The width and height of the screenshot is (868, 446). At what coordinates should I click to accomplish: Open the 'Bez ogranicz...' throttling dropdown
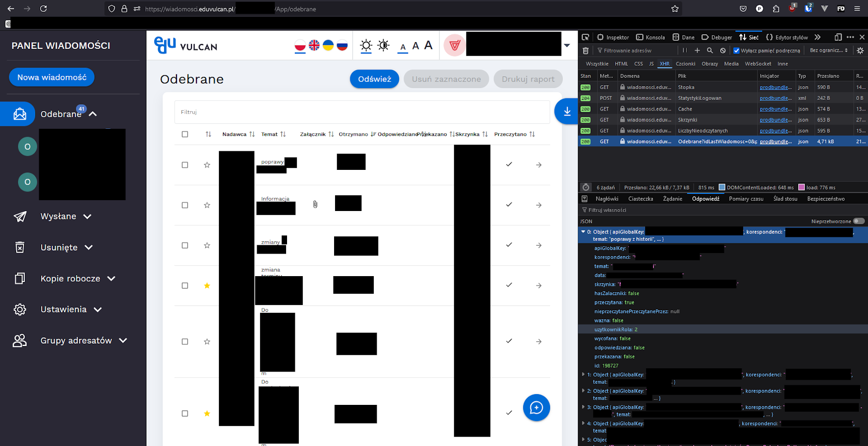pos(828,50)
